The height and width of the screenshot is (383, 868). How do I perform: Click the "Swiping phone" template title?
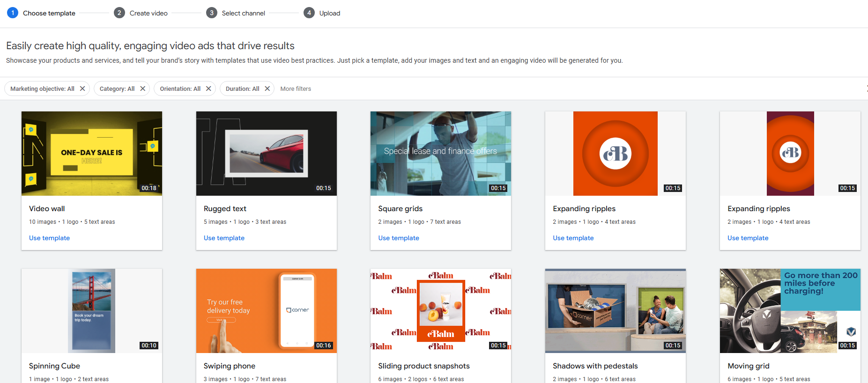(230, 366)
